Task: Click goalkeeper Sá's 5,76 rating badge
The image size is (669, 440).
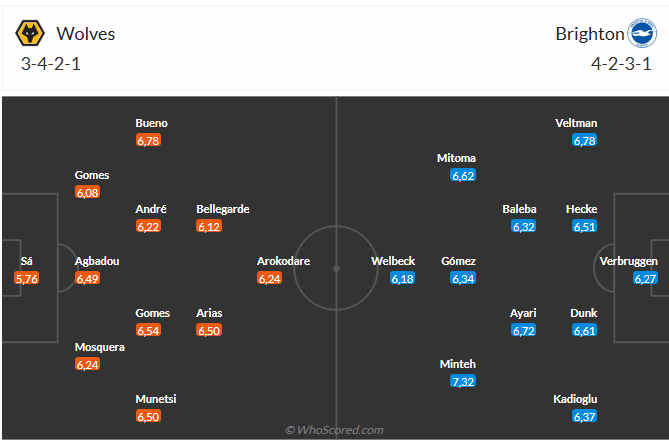Action: point(27,278)
